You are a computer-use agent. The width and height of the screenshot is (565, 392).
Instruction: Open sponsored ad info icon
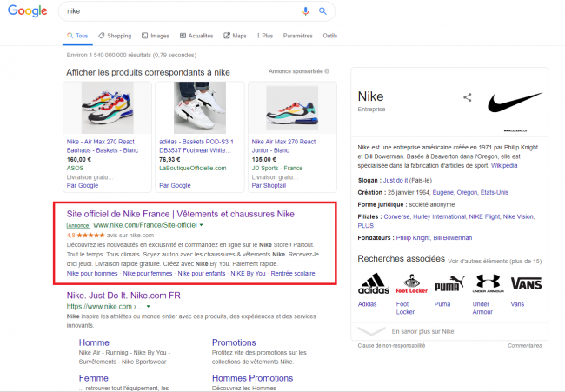327,71
